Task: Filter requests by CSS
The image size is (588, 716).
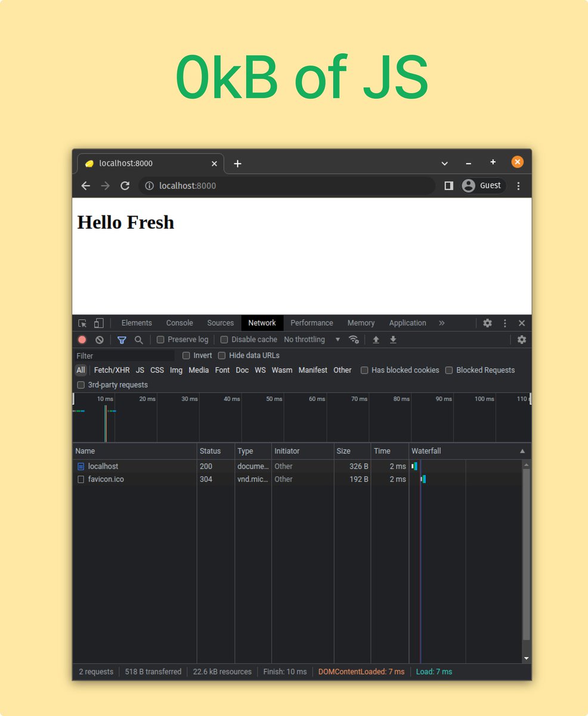Action: (x=157, y=370)
